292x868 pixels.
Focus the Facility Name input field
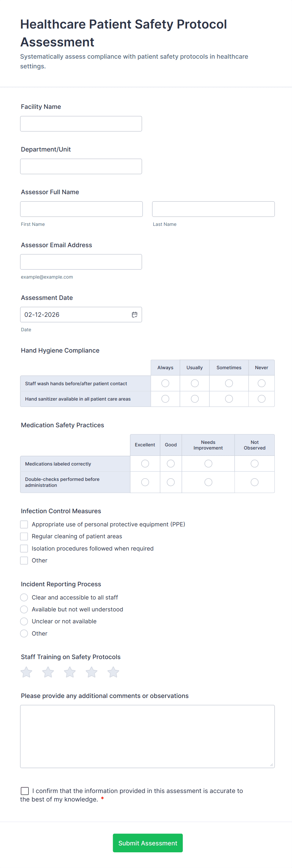[81, 124]
